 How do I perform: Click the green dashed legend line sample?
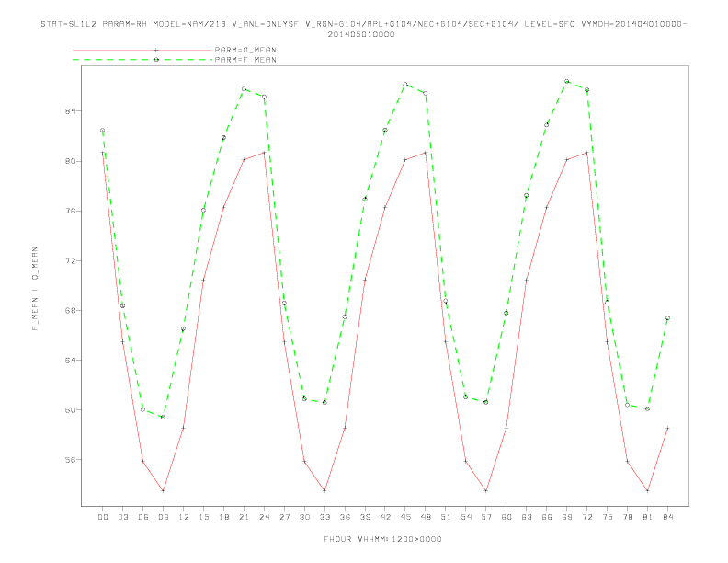142,60
